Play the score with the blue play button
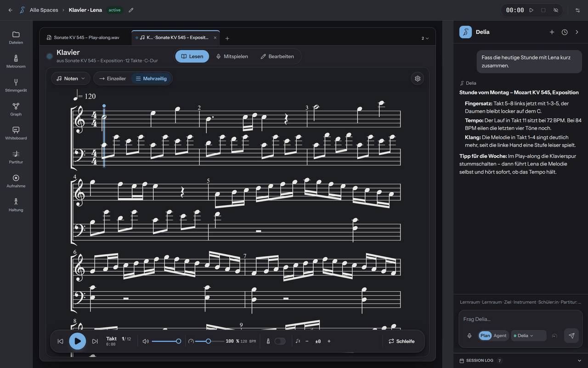Screen dimensions: 588x368 (x=78, y=341)
